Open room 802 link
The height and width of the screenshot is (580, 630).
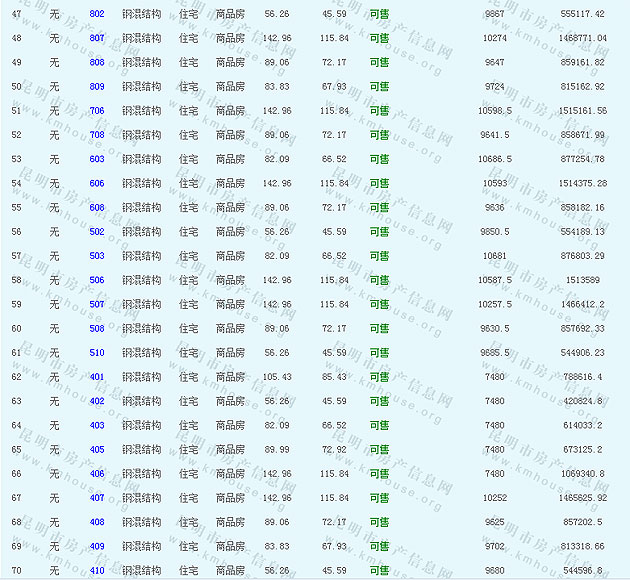click(97, 14)
